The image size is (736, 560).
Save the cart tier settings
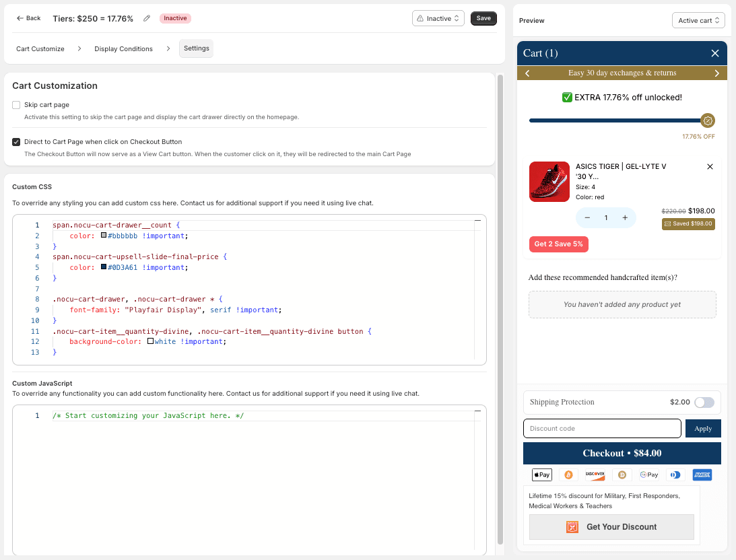483,18
